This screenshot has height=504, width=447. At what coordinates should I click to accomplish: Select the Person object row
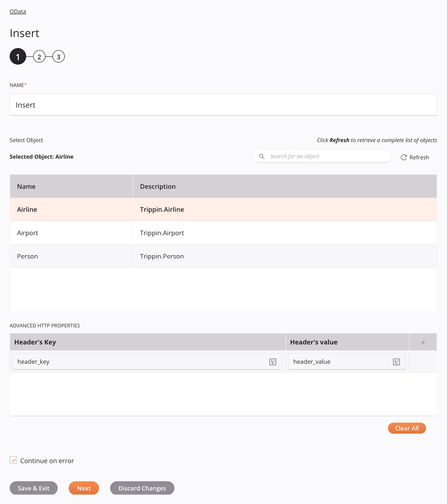[x=223, y=256]
